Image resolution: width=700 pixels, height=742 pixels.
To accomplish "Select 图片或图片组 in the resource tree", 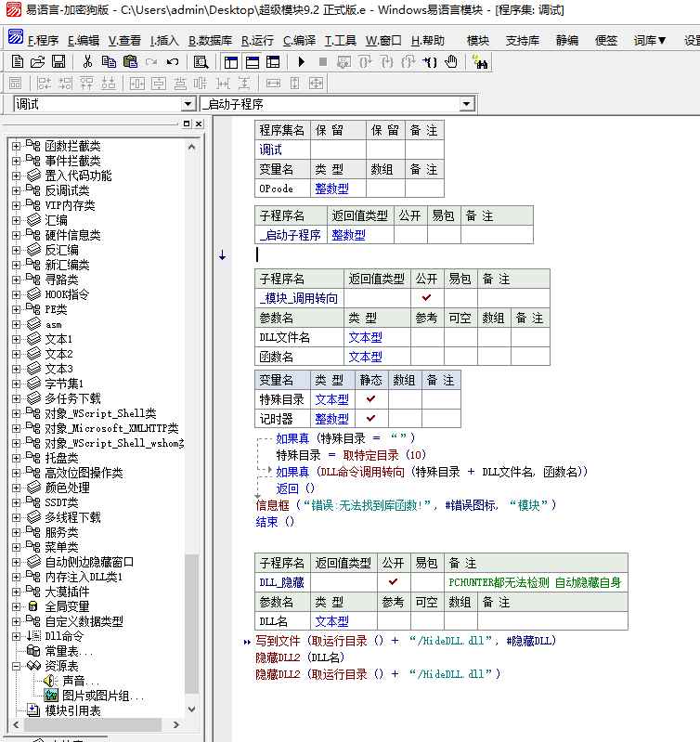I will (x=102, y=696).
